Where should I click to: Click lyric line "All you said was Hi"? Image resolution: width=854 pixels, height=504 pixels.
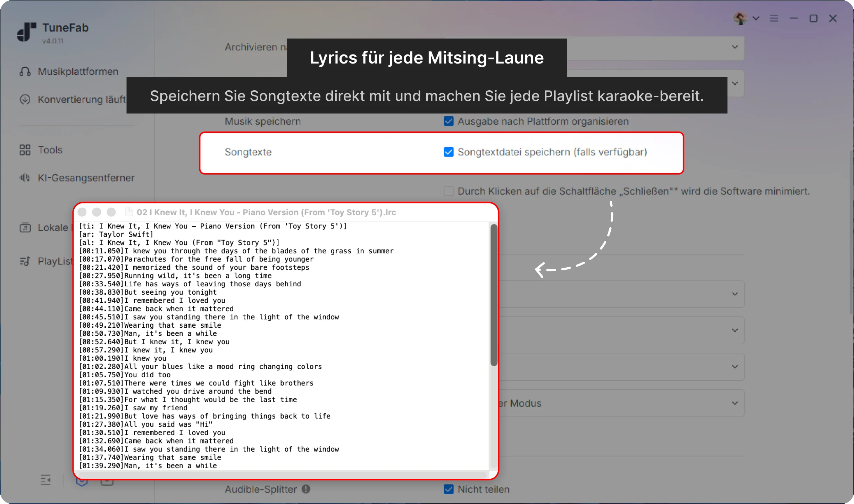click(x=146, y=425)
